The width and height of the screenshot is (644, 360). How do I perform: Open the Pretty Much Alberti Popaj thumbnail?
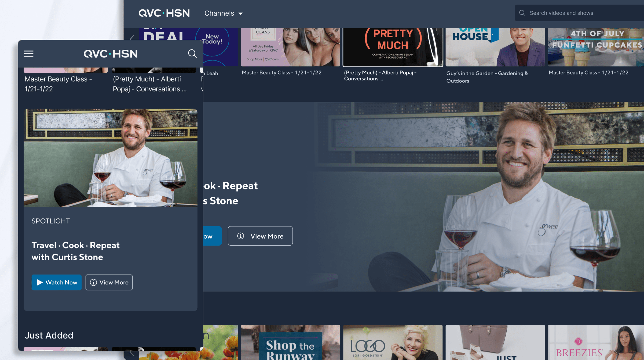tap(393, 47)
